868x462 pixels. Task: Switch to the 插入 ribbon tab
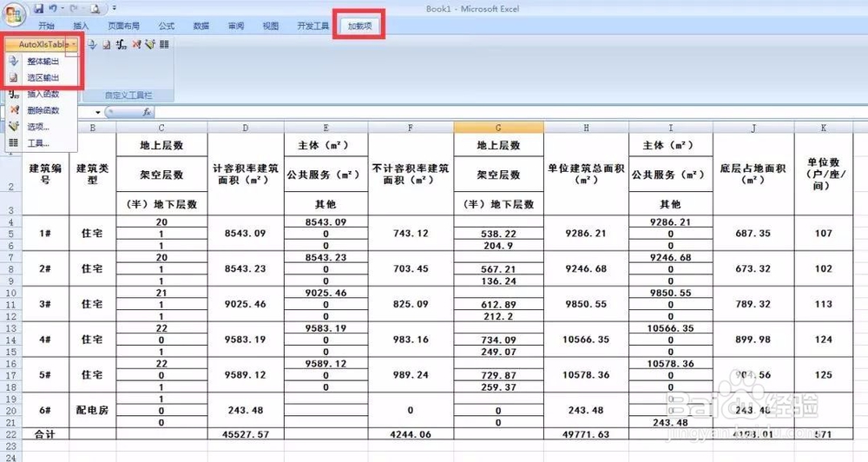81,25
